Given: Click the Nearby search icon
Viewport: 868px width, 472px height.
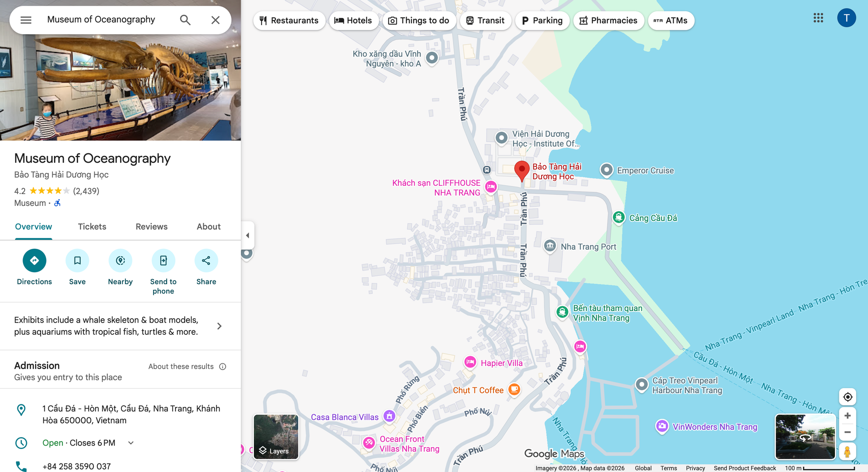Looking at the screenshot, I should (120, 261).
